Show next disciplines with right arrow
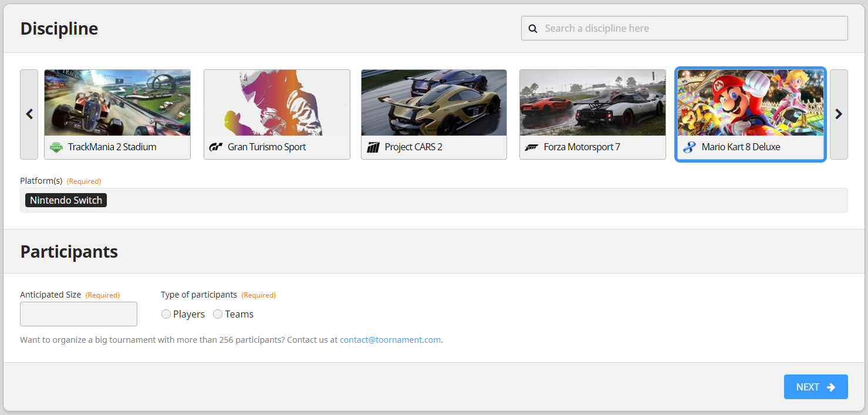 pyautogui.click(x=839, y=114)
